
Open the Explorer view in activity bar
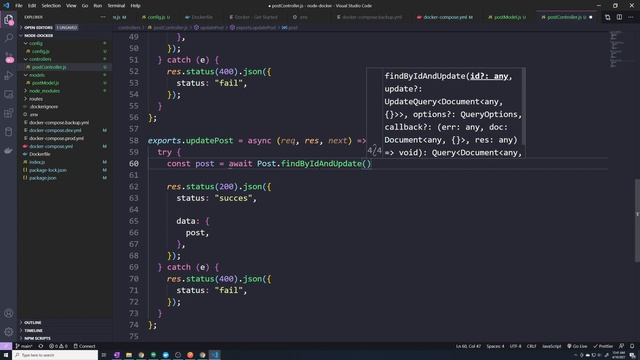point(9,20)
